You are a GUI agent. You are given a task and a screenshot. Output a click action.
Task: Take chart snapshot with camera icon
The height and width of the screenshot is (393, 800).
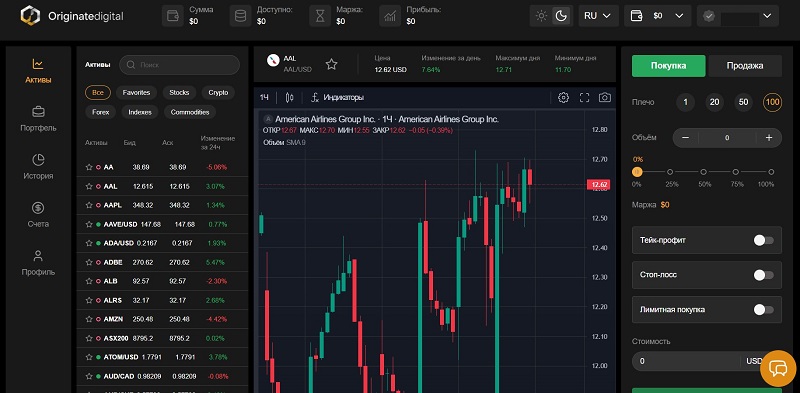tap(605, 97)
